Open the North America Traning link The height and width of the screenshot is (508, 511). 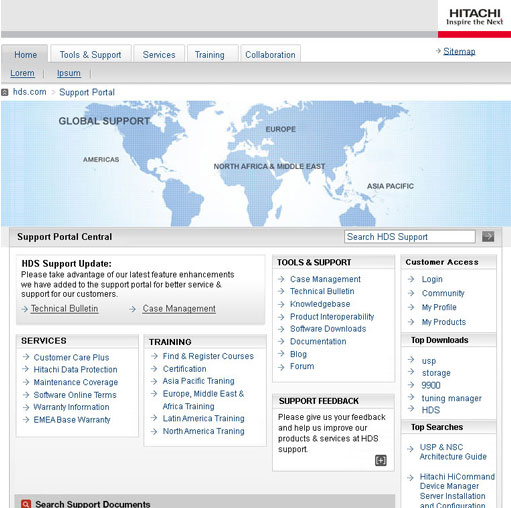point(204,431)
